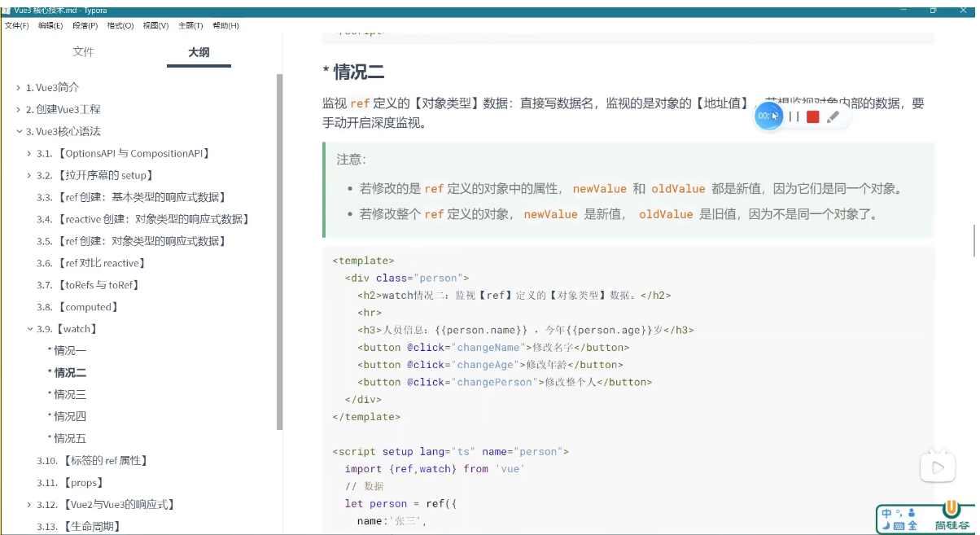
Task: Open the IME soft keyboard icon
Action: click(x=899, y=526)
